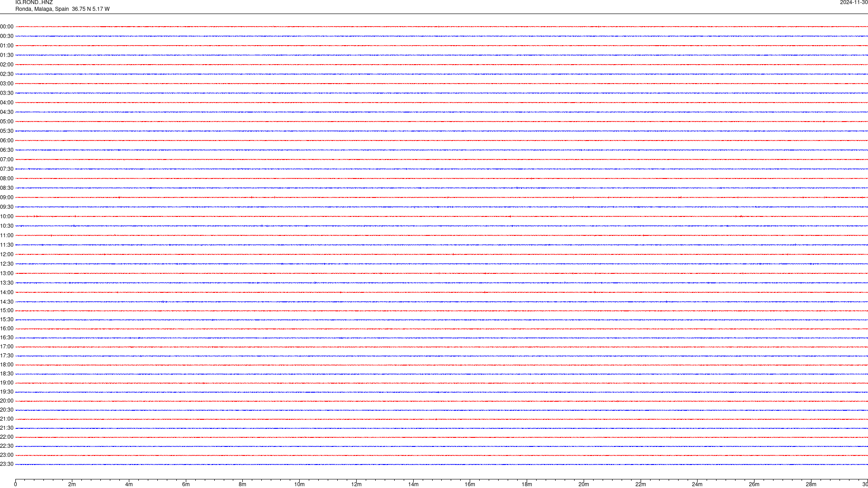
Task: Select the 00:30 time row label
Action: 7,36
